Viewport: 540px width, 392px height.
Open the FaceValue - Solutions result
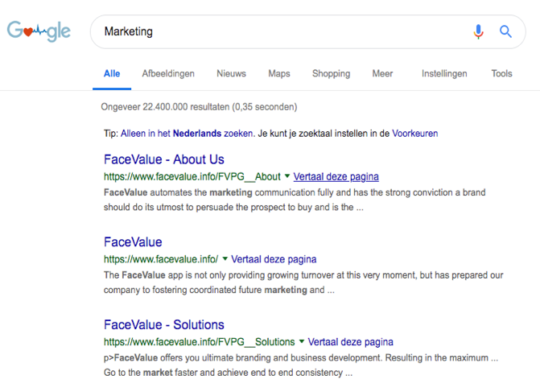(x=163, y=325)
